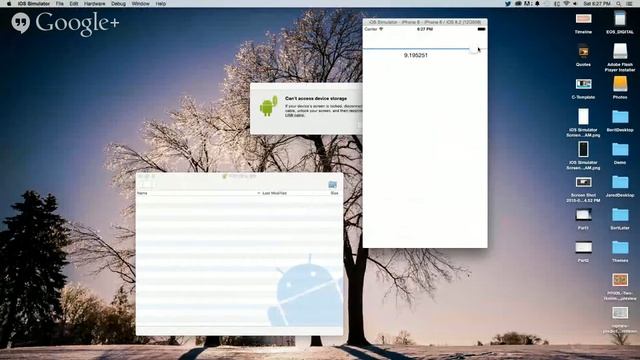This screenshot has width=640, height=360.
Task: Open the Hardware menu
Action: (94, 3)
